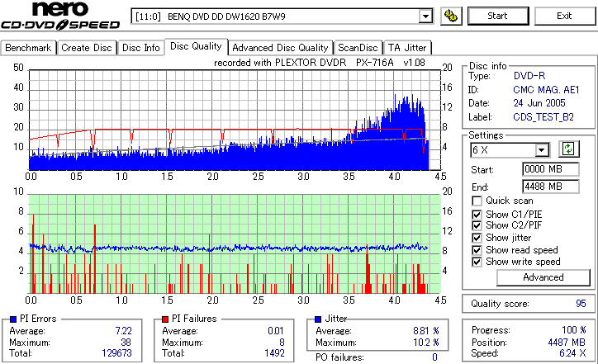This screenshot has width=598, height=364.
Task: Click the Exit button
Action: click(564, 16)
